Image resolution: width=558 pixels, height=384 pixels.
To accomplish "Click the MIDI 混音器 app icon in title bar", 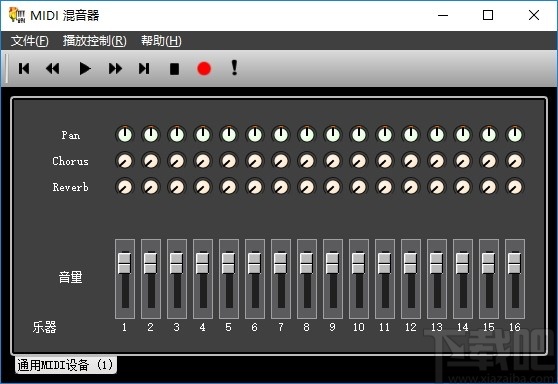I will [x=17, y=15].
